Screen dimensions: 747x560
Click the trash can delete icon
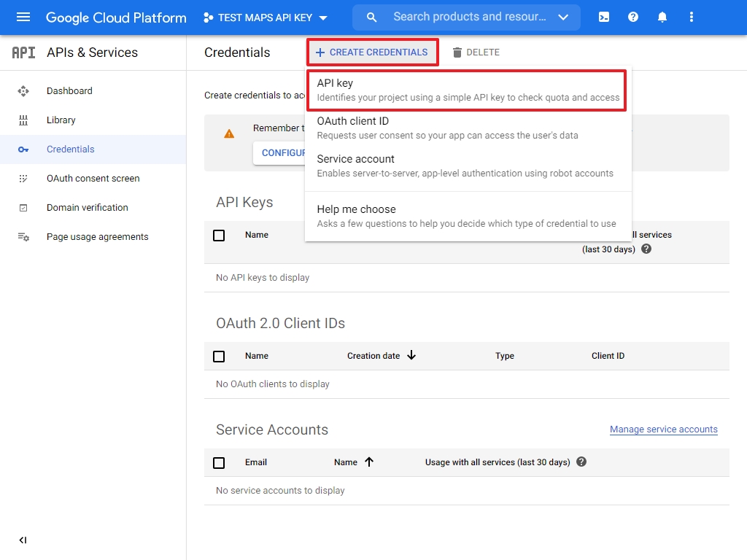tap(457, 52)
